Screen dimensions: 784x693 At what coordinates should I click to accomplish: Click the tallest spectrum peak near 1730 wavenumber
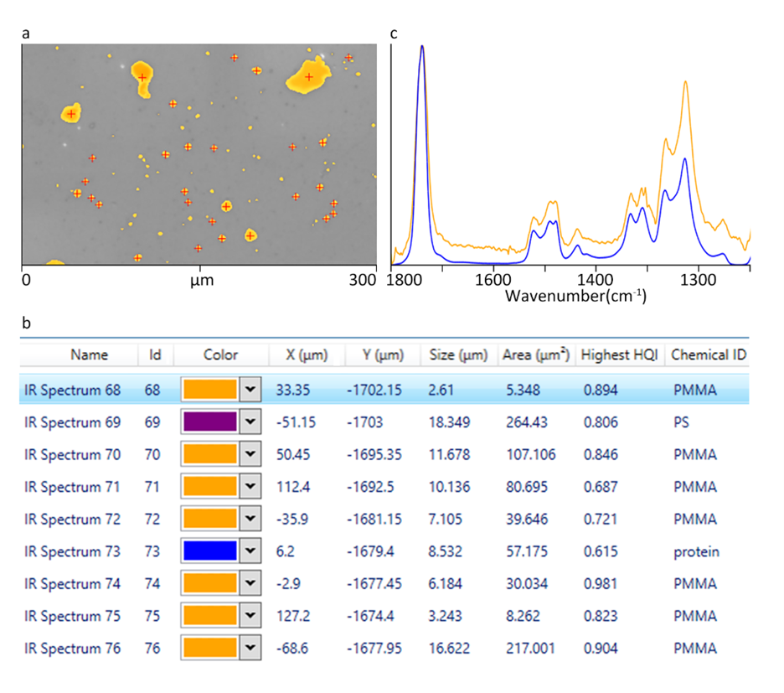tap(422, 49)
